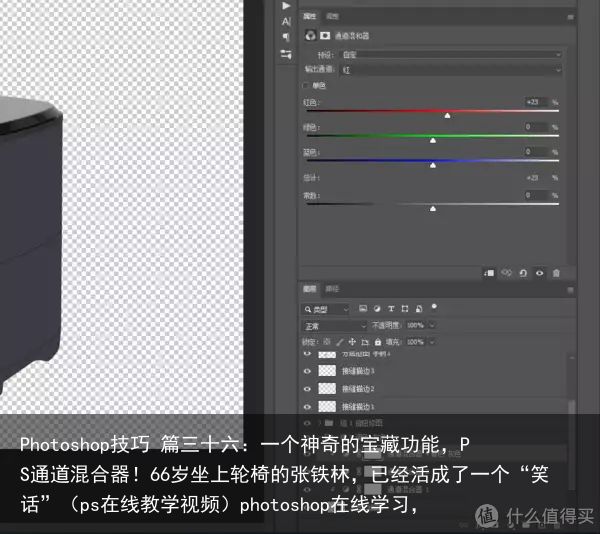Image resolution: width=600 pixels, height=534 pixels.
Task: Click the Opacity 100% value field
Action: [x=416, y=325]
